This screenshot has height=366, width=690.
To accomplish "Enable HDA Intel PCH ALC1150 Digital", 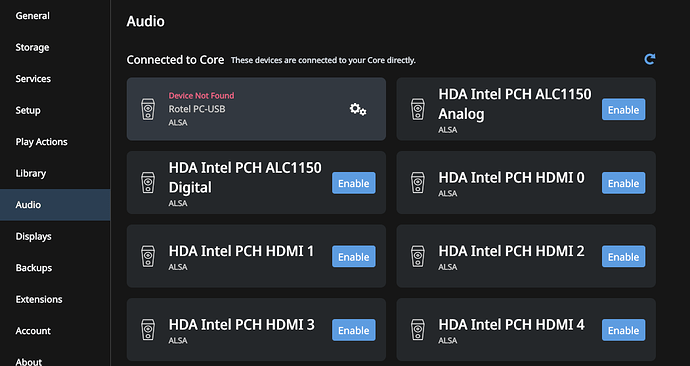I will (354, 183).
